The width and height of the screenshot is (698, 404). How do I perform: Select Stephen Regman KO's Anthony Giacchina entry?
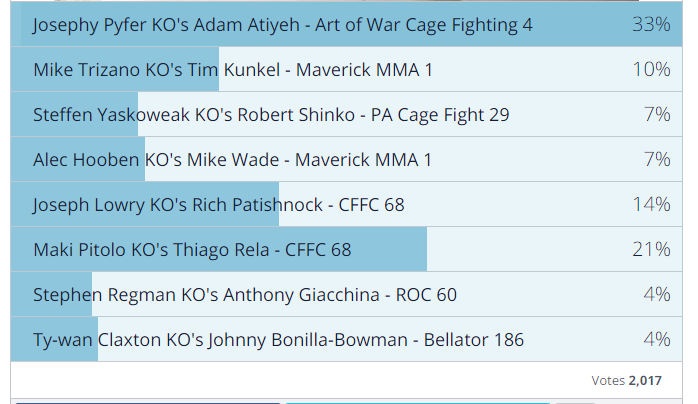coord(346,294)
